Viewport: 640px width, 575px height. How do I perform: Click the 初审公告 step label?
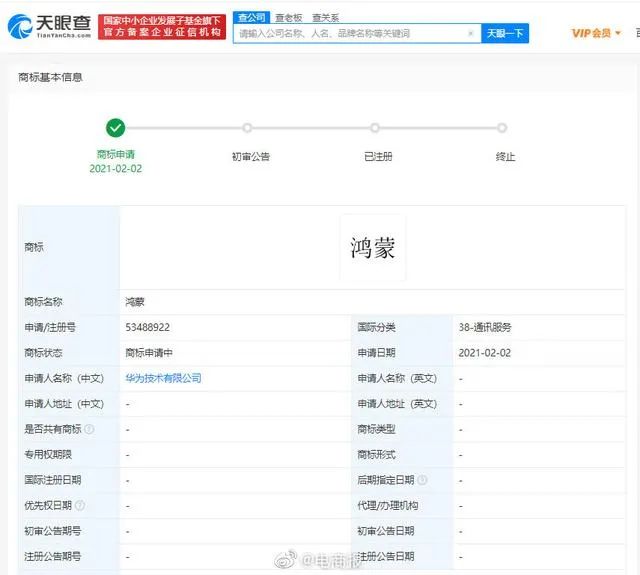click(251, 156)
